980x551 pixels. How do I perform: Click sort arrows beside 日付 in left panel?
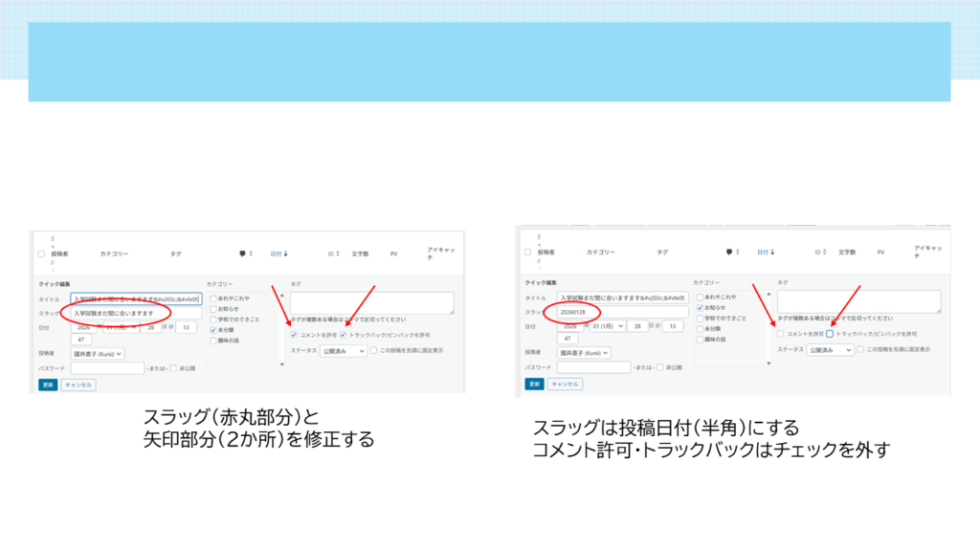pos(287,254)
